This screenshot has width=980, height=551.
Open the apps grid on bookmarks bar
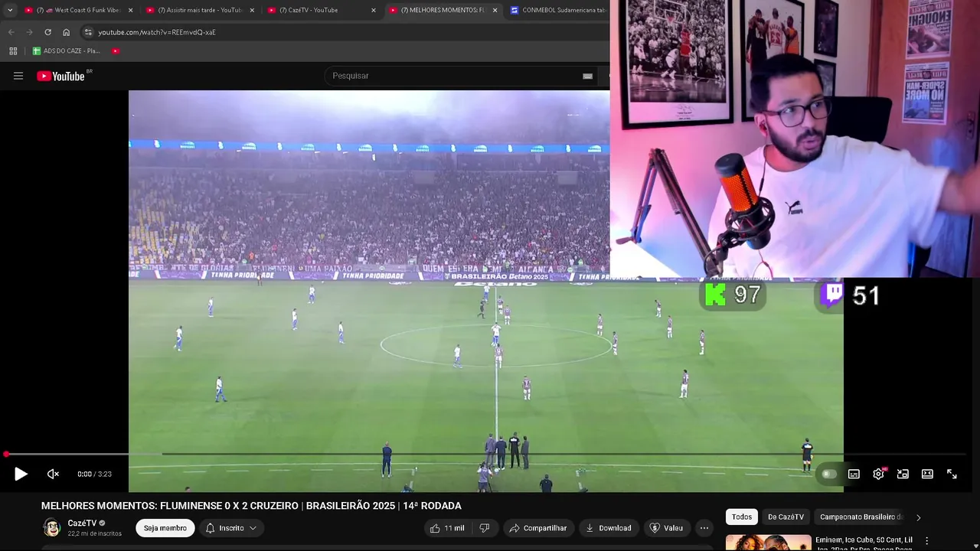point(13,51)
